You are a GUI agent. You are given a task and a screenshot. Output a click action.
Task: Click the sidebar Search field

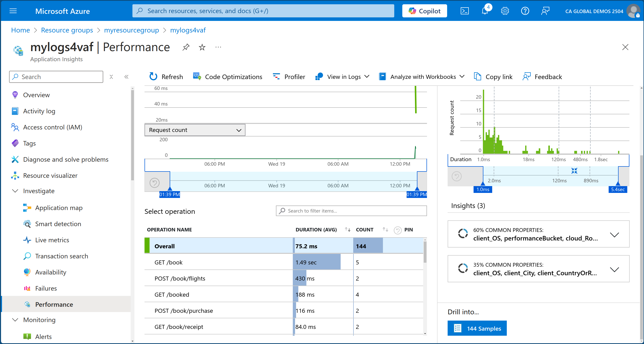click(x=56, y=77)
